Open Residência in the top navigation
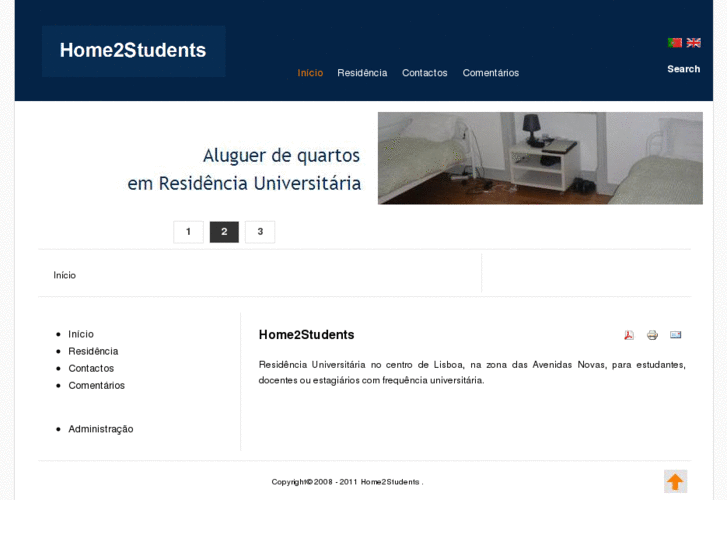727x545 pixels. (x=362, y=73)
